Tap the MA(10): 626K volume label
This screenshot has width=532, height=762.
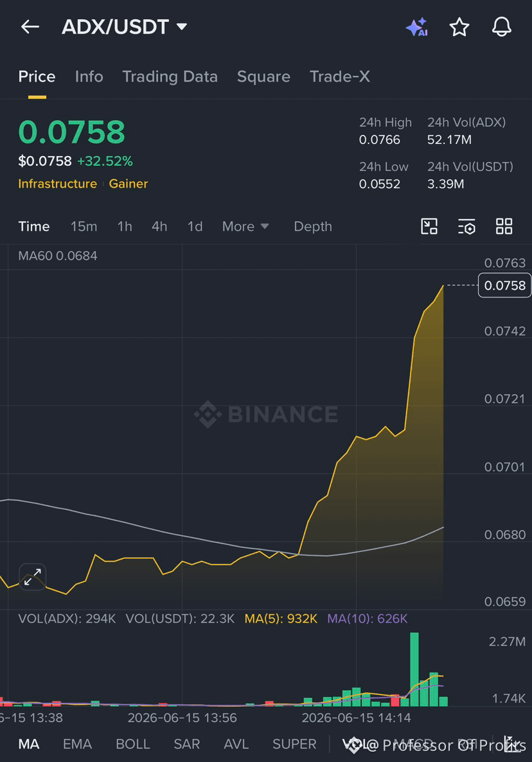[368, 619]
